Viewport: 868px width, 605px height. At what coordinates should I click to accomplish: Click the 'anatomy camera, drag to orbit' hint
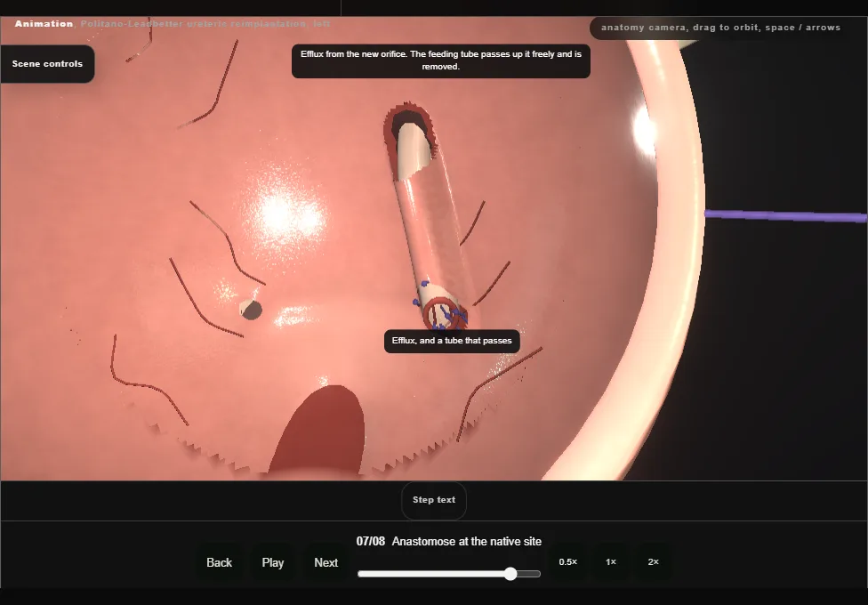[x=720, y=28]
